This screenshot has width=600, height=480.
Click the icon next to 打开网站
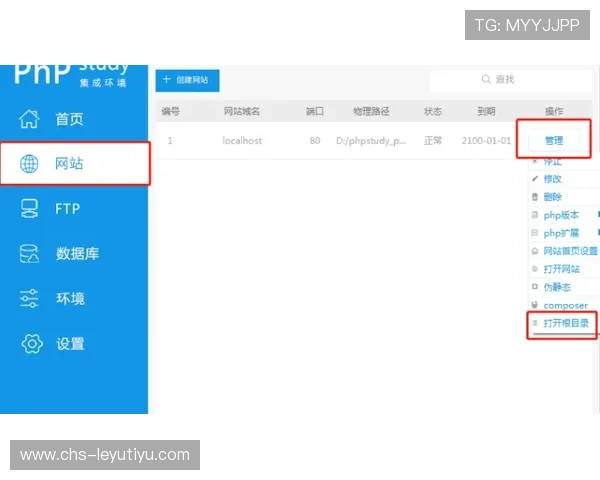click(535, 269)
